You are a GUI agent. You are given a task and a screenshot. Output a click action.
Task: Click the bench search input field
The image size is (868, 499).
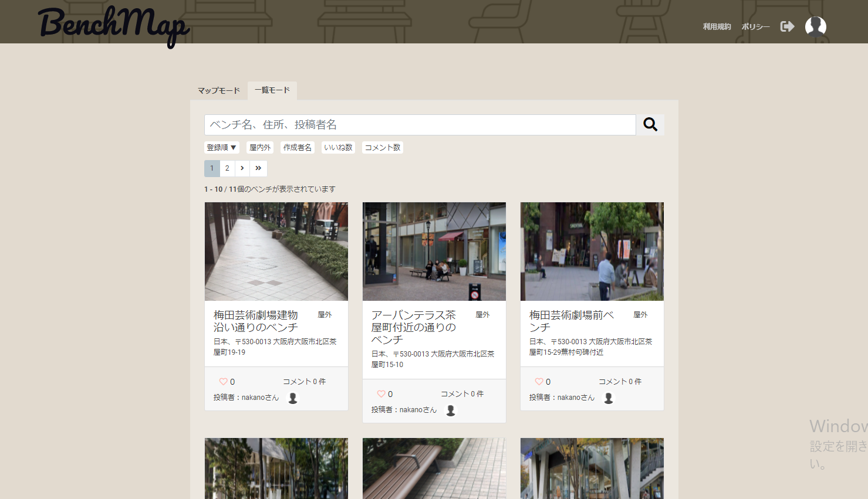pos(420,124)
